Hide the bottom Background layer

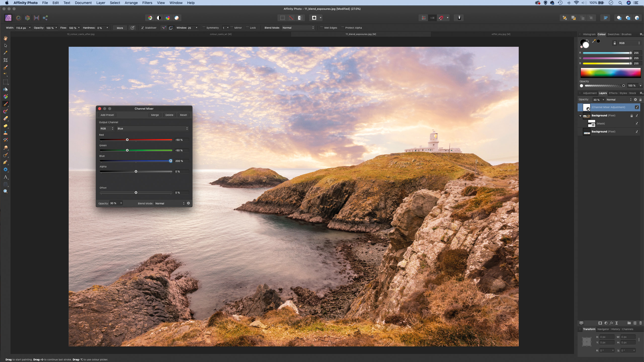pos(637,132)
